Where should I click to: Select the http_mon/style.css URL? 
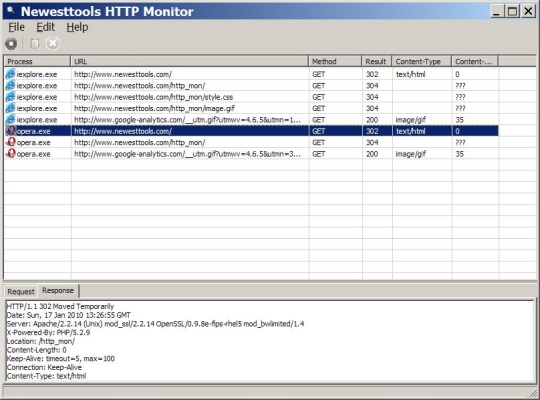pyautogui.click(x=154, y=97)
